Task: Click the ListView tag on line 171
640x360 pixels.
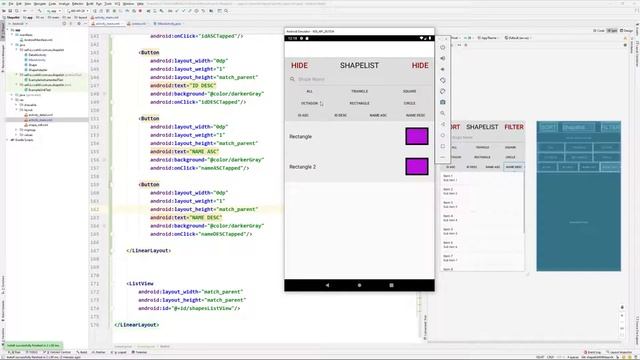Action: (140, 283)
